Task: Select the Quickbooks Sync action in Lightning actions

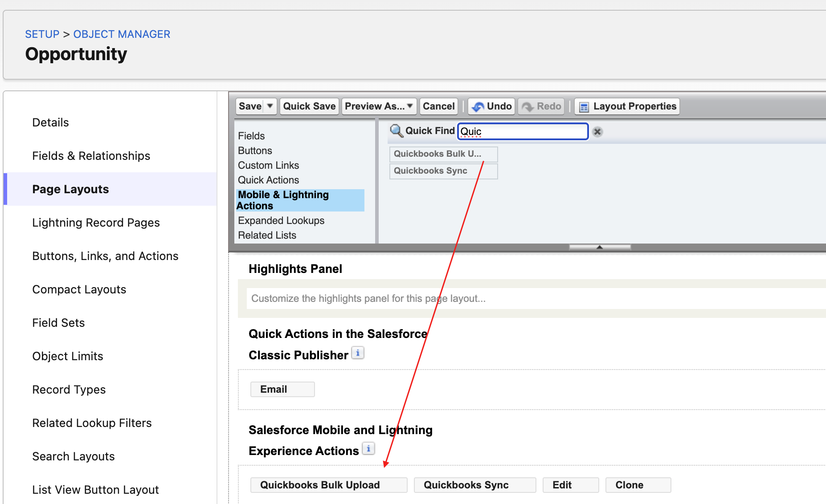Action: (475, 485)
